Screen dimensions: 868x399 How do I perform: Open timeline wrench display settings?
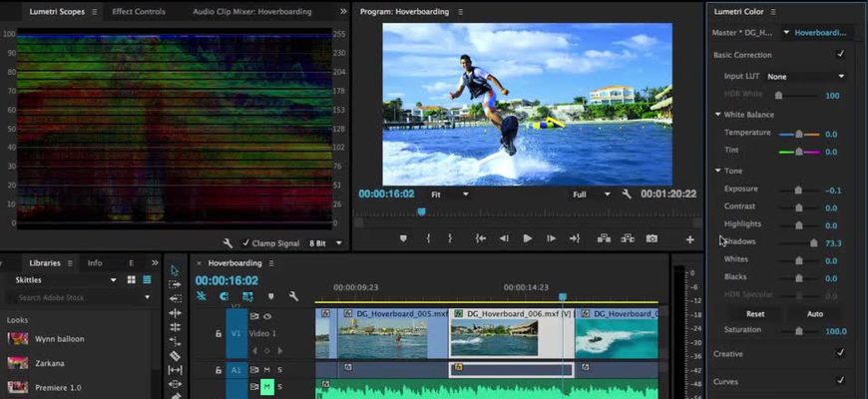293,296
